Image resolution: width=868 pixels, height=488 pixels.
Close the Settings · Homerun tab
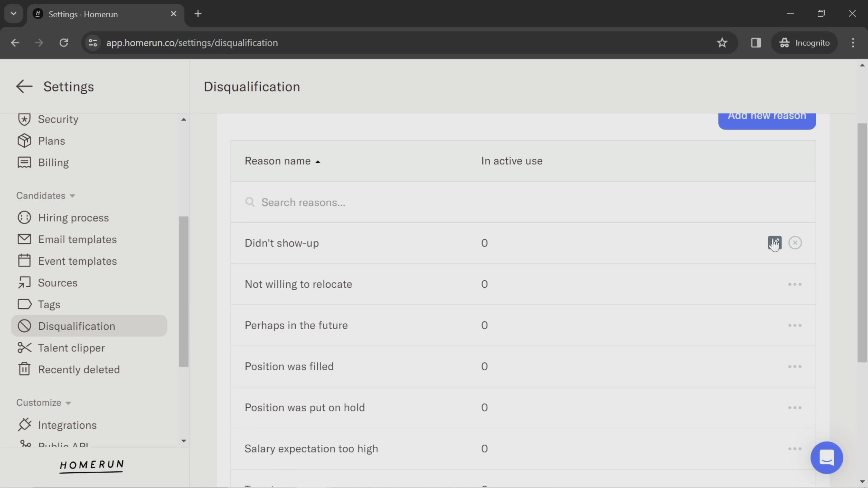[174, 14]
